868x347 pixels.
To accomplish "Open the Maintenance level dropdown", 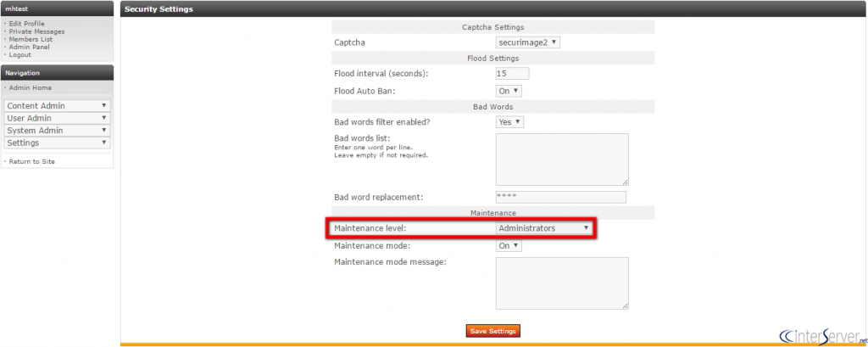I will click(543, 228).
